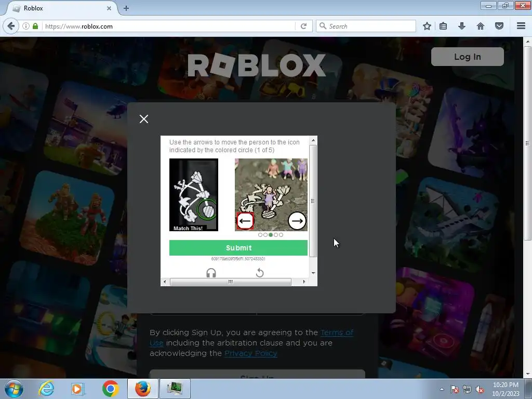The width and height of the screenshot is (532, 399).
Task: Focus the URL address bar
Action: pyautogui.click(x=169, y=26)
